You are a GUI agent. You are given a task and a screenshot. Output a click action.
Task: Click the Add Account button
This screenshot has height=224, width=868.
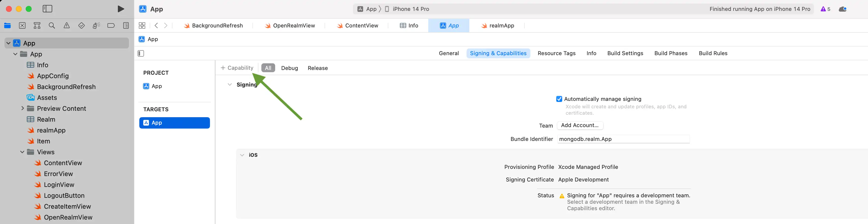point(579,125)
